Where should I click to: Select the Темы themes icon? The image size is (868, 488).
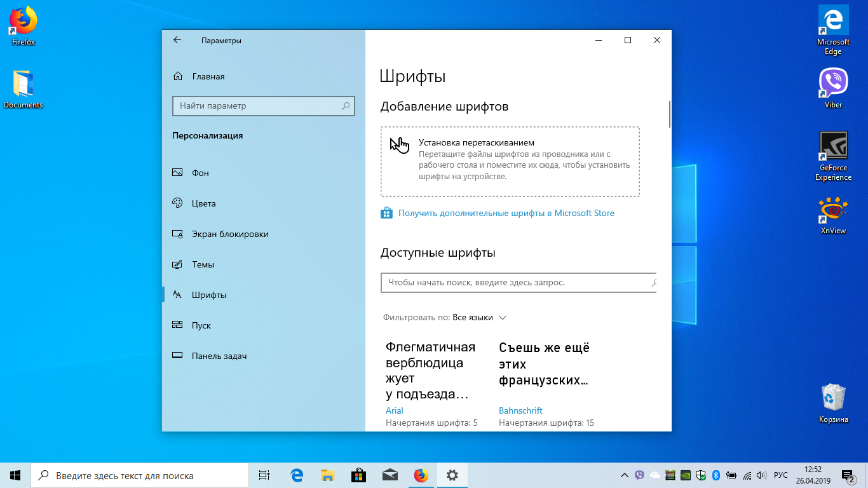(178, 264)
